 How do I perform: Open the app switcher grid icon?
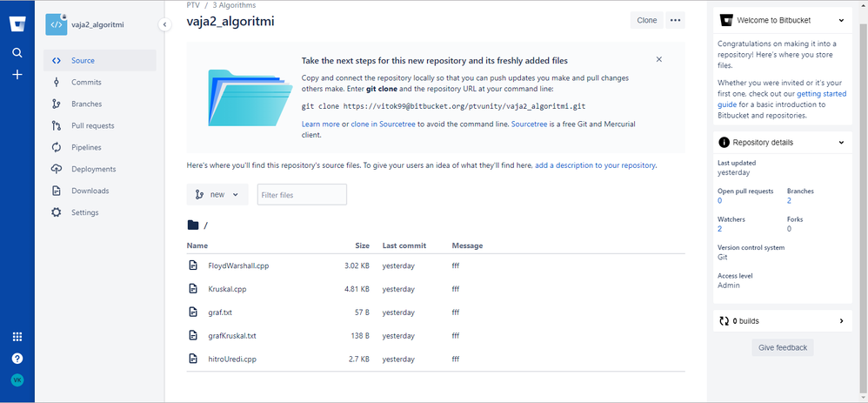17,337
